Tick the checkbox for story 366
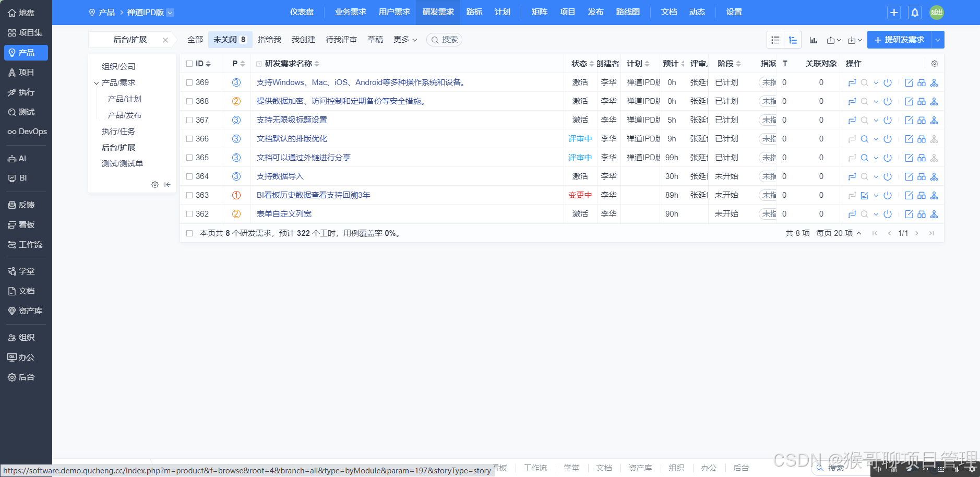Viewport: 980px width, 477px height. [x=189, y=139]
